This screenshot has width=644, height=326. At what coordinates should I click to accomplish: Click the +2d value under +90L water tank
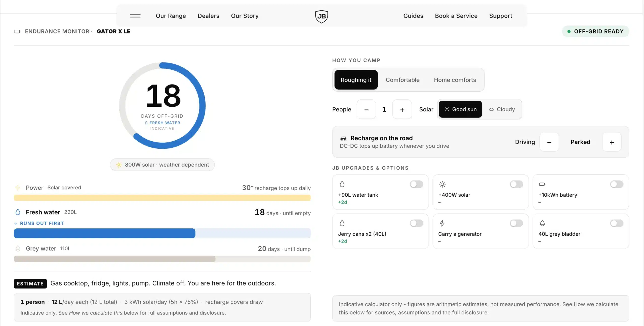342,202
